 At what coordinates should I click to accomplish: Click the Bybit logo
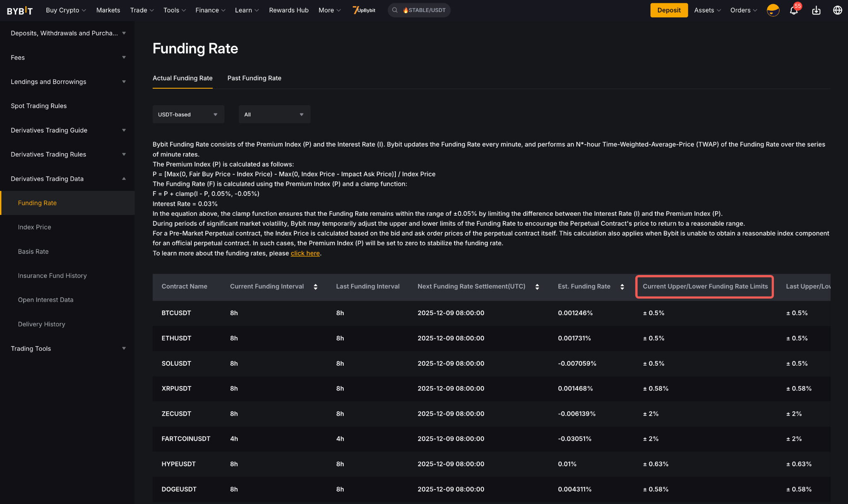[x=19, y=10]
